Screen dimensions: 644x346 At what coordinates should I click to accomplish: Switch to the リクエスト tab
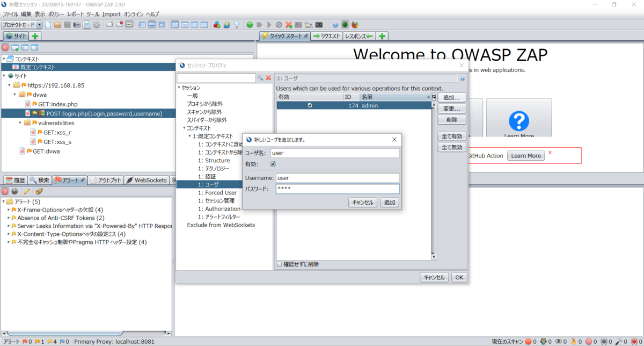327,36
